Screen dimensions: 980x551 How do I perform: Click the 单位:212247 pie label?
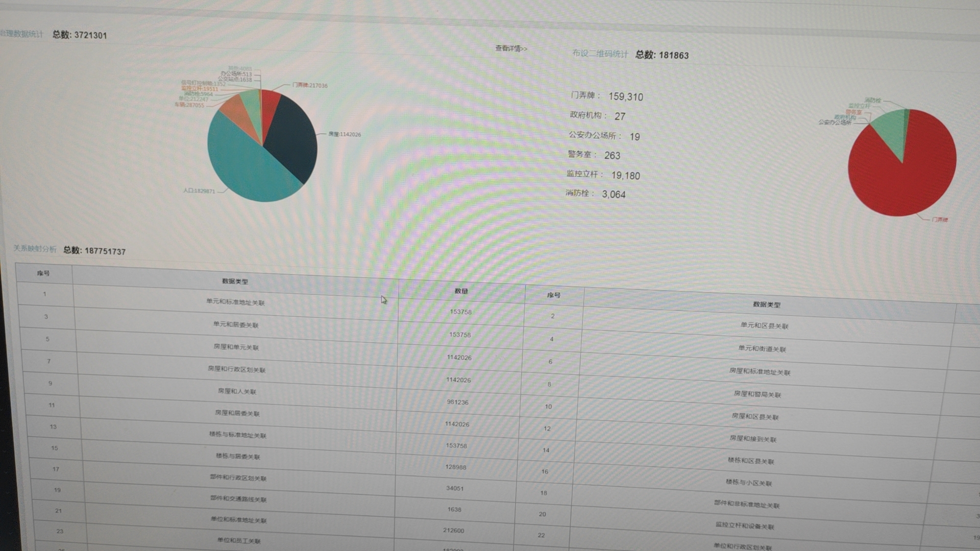193,99
